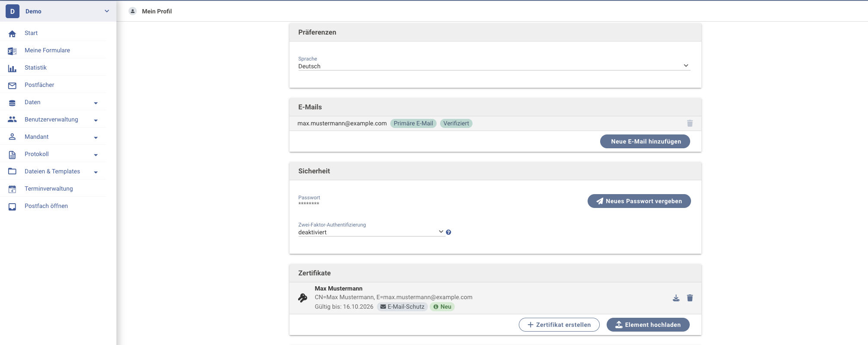Image resolution: width=868 pixels, height=345 pixels.
Task: Click the profile avatar icon in header
Action: point(133,11)
